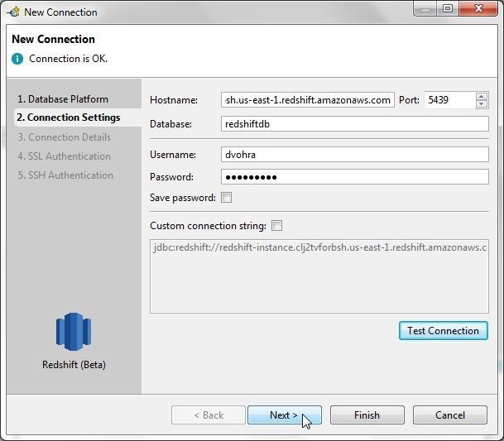504x441 pixels.
Task: Click the bold 'New Connection' heading
Action: tap(53, 39)
